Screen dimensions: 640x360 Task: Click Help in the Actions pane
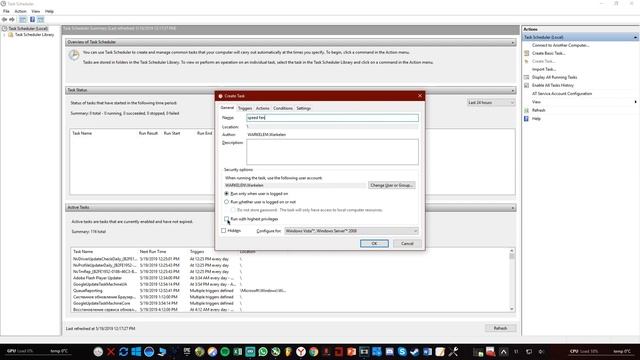[536, 119]
